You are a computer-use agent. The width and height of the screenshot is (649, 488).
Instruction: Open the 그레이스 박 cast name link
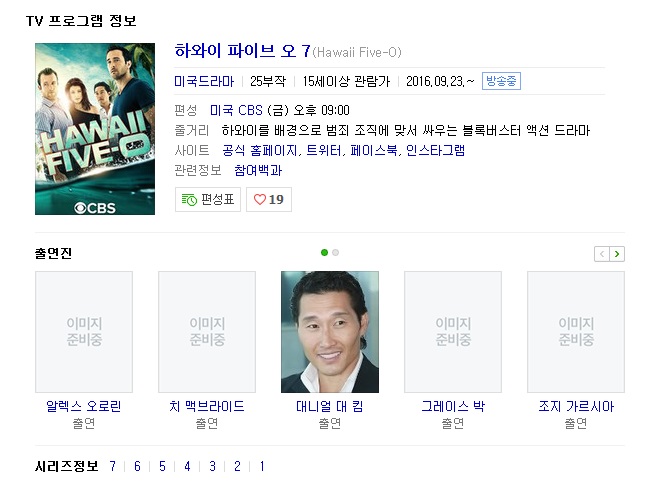coord(453,406)
